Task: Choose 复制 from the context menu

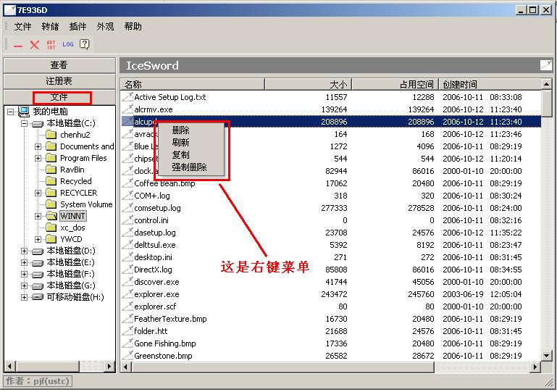Action: [191, 155]
